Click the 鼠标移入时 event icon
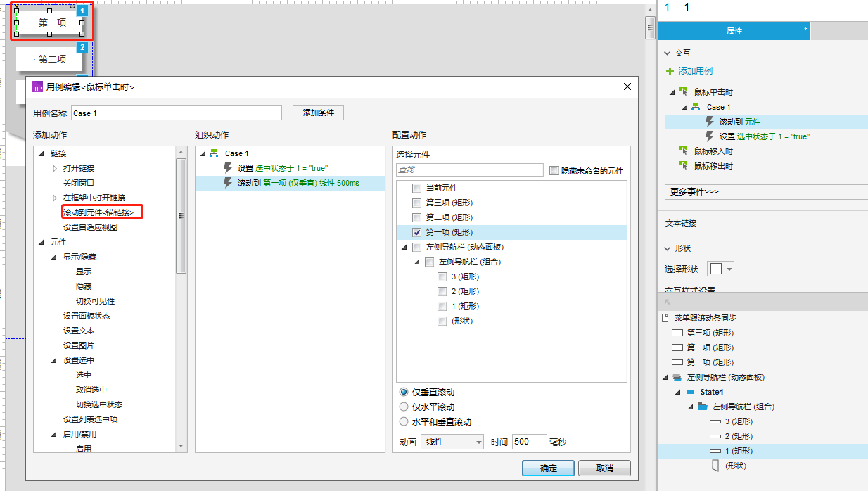 [682, 151]
